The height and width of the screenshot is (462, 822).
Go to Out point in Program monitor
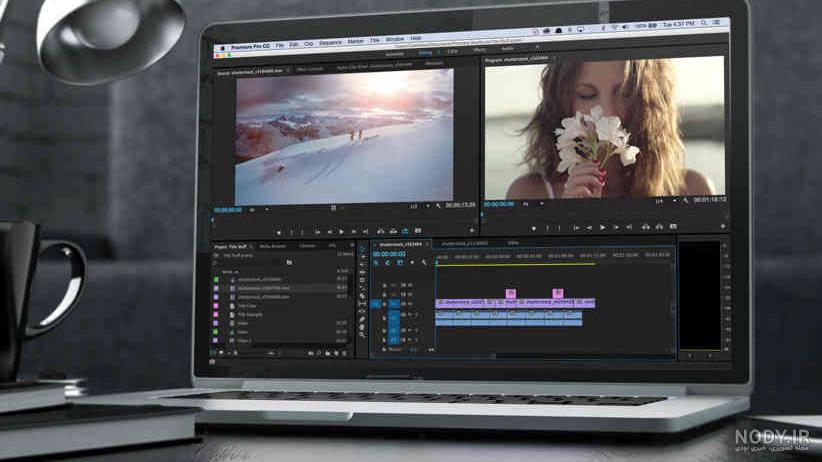[629, 228]
